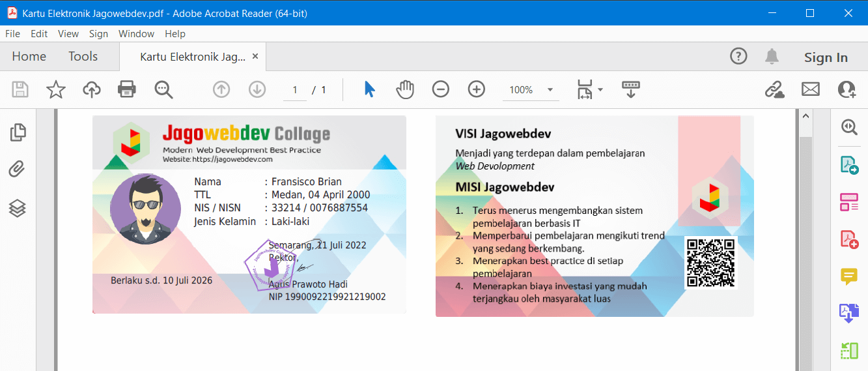868x371 pixels.
Task: Open Layers panel in left sidebar
Action: tap(18, 208)
